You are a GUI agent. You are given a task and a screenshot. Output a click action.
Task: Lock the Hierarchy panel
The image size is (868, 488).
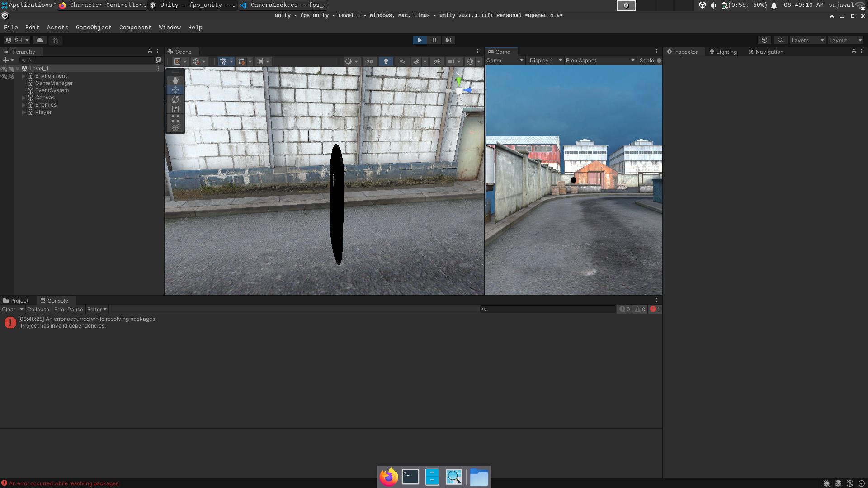coord(150,52)
